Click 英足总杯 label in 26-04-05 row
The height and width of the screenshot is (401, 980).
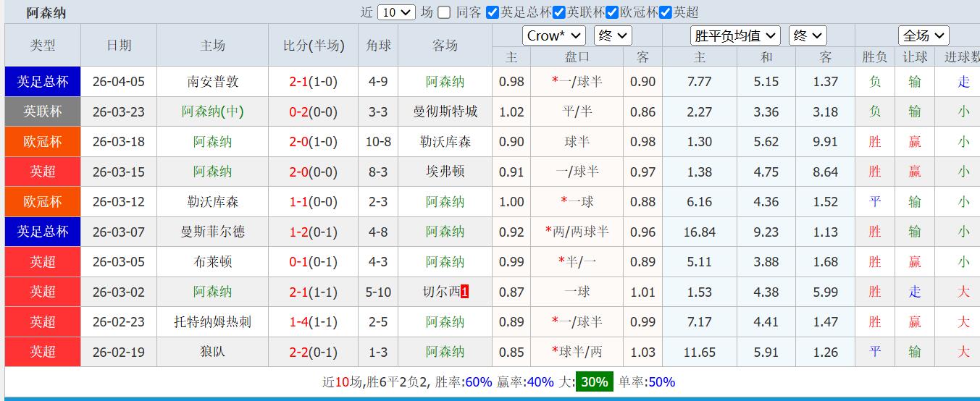point(43,82)
